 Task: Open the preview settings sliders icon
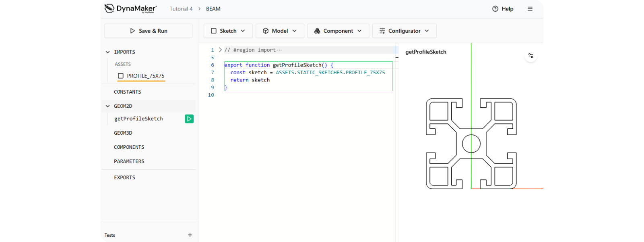530,56
